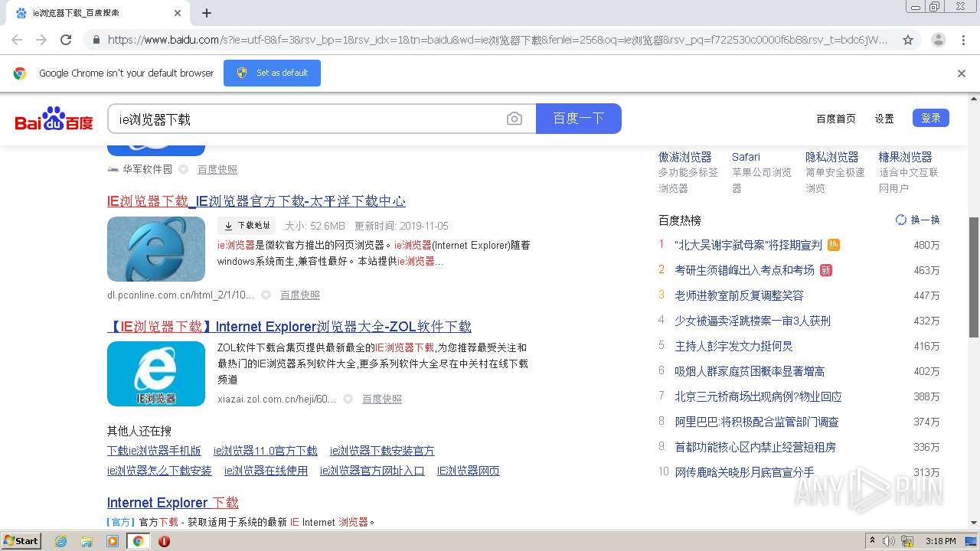Open 隐私浏览器 related browser link
Image resolution: width=980 pixels, height=551 pixels.
coord(832,157)
